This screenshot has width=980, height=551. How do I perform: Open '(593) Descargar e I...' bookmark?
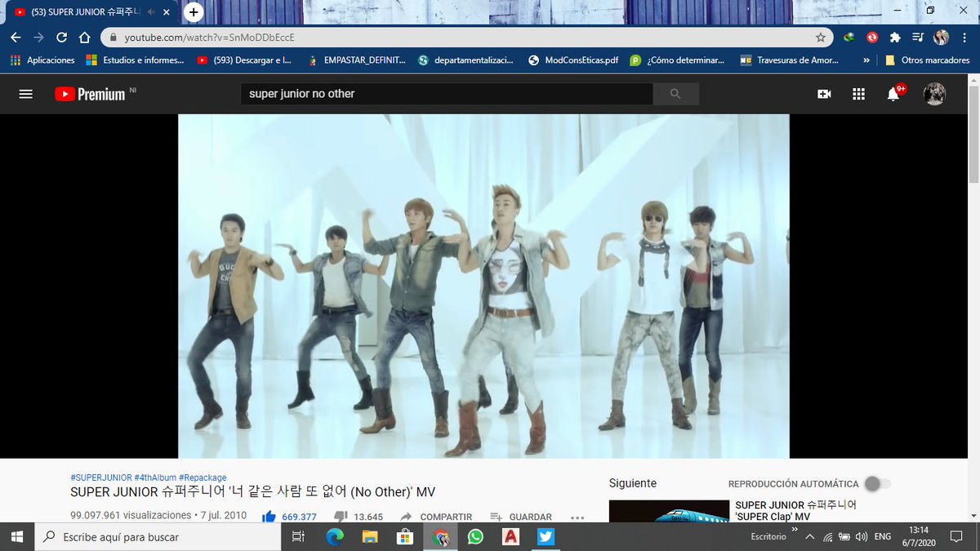click(245, 60)
